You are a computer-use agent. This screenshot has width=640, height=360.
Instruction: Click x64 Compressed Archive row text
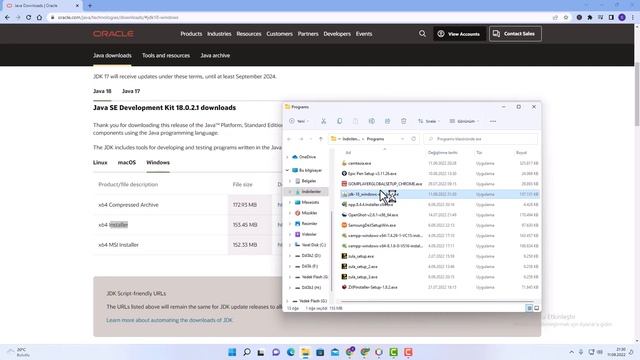click(128, 205)
